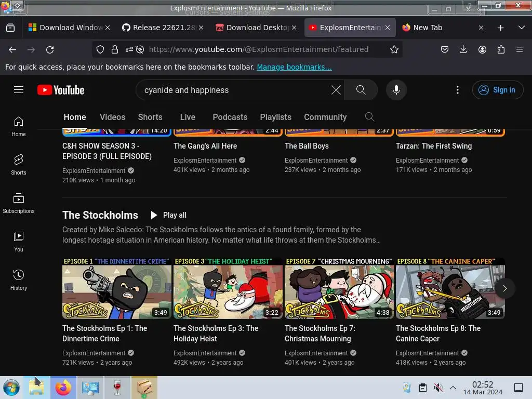532x399 pixels.
Task: Open the wine glass taskbar app
Action: click(117, 388)
